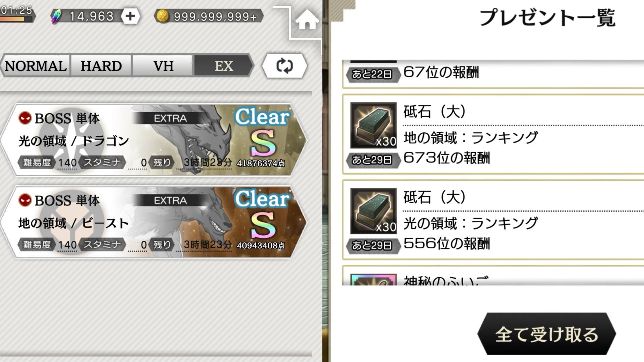Screen dimensions: 644x362
Task: Click the refresh arrows icon
Action: (284, 66)
